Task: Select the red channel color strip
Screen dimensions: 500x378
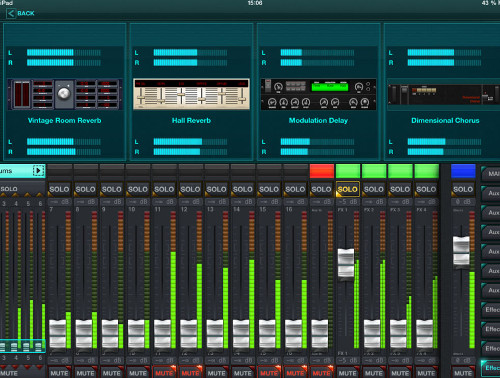Action: click(x=322, y=171)
